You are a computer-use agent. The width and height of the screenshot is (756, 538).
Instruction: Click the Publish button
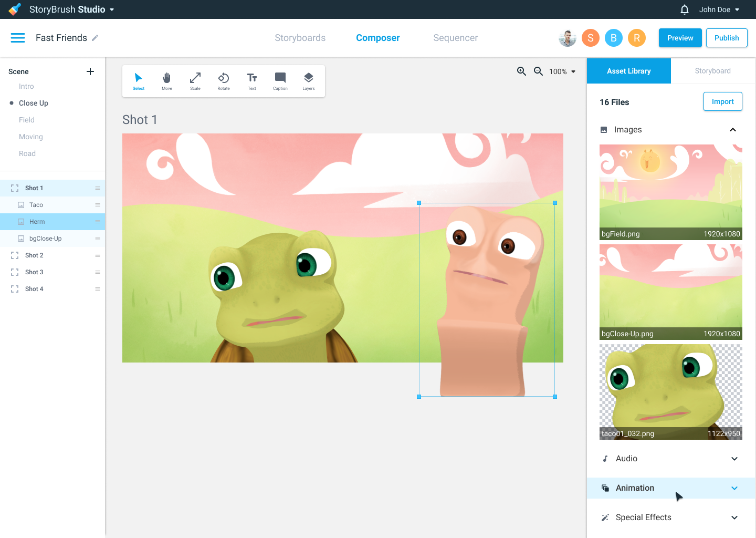[x=726, y=38]
